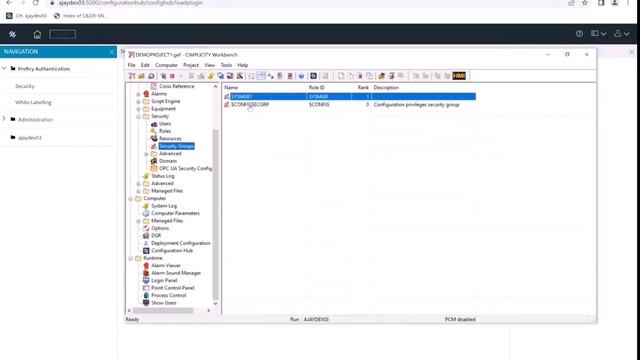Image resolution: width=640 pixels, height=360 pixels.
Task: Open the Computer menu
Action: (x=166, y=65)
